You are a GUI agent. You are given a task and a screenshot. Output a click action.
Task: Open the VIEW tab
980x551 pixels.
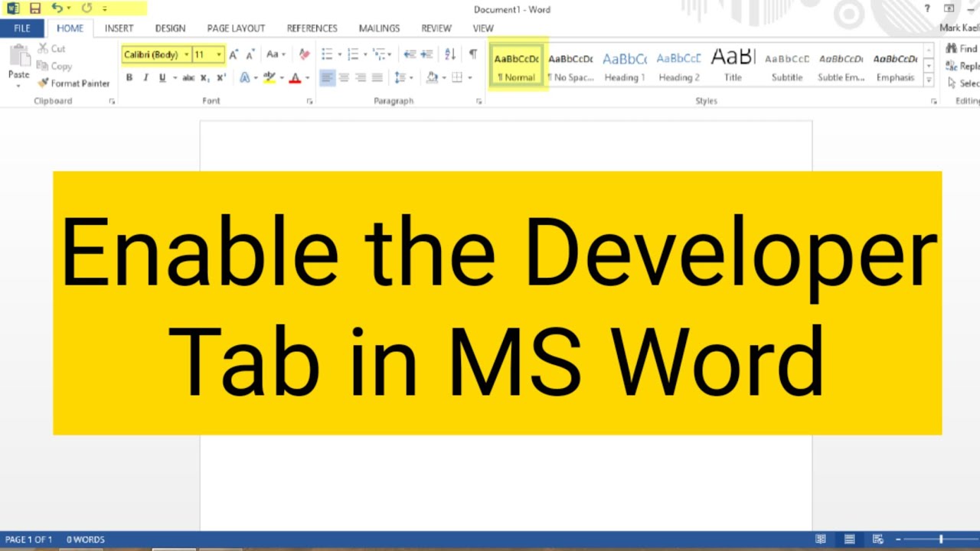[483, 28]
